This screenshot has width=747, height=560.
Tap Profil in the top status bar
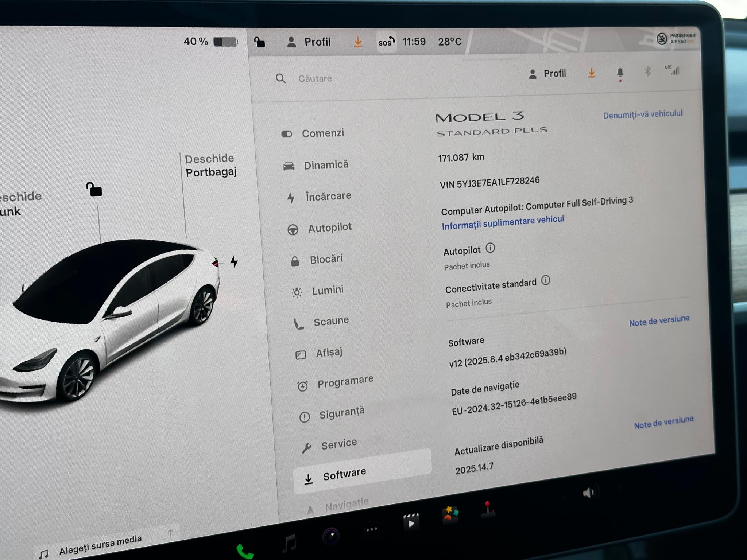click(x=309, y=42)
